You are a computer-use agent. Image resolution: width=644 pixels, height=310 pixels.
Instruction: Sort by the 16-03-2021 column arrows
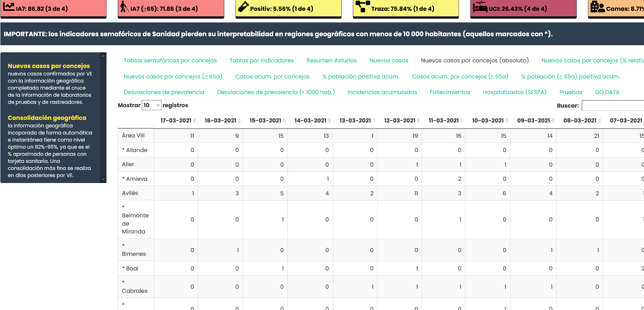click(239, 121)
